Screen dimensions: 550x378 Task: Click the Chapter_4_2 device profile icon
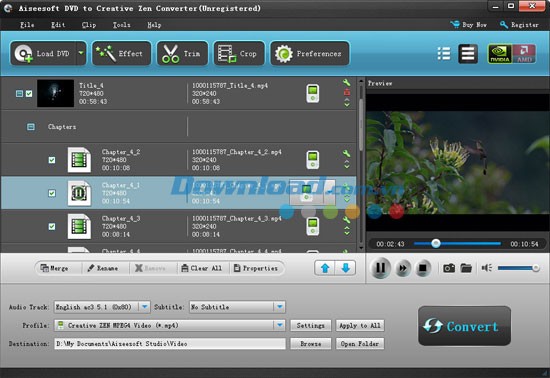click(x=313, y=160)
